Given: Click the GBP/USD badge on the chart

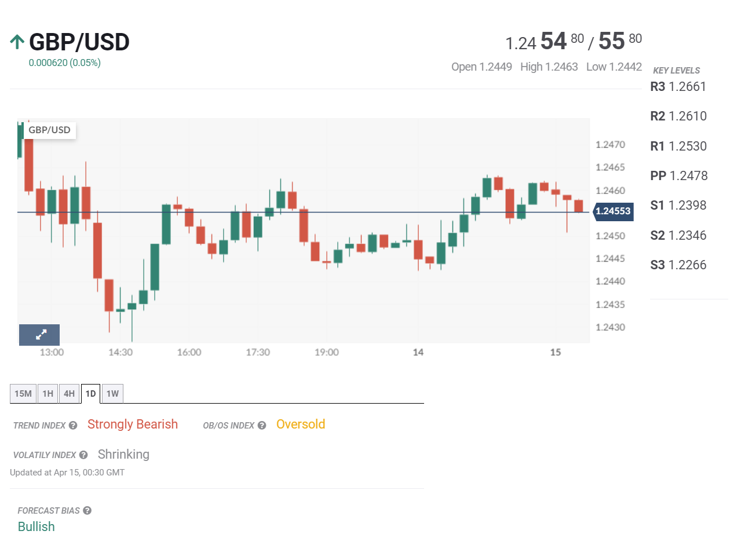Looking at the screenshot, I should (49, 130).
